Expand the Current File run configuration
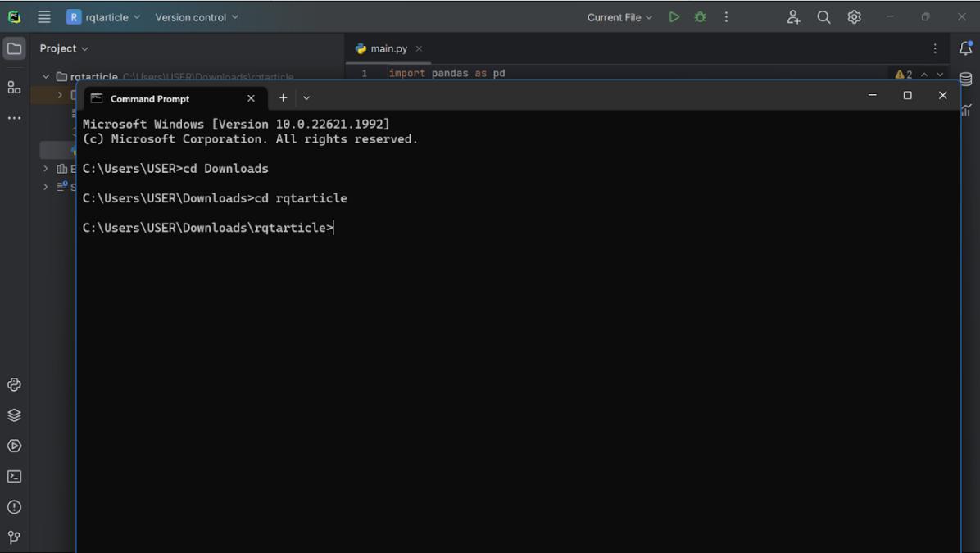 pyautogui.click(x=619, y=17)
